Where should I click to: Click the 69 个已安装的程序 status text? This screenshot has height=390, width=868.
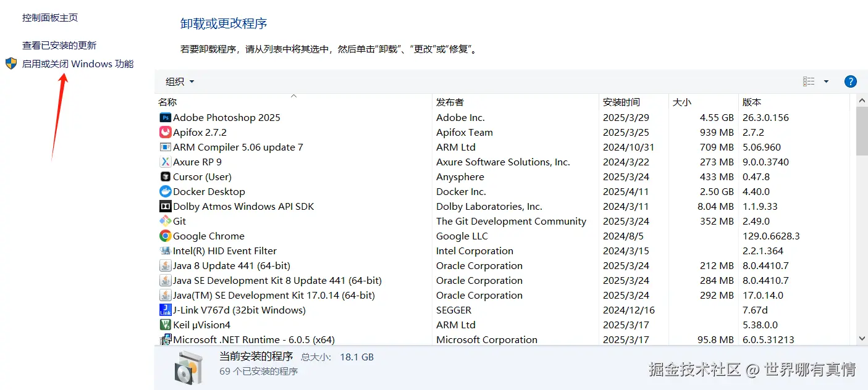click(258, 371)
